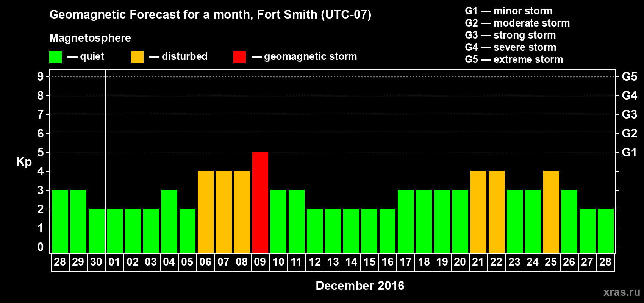Click 'G2 — moderate storm' legend line
This screenshot has width=644, height=303.
point(517,23)
